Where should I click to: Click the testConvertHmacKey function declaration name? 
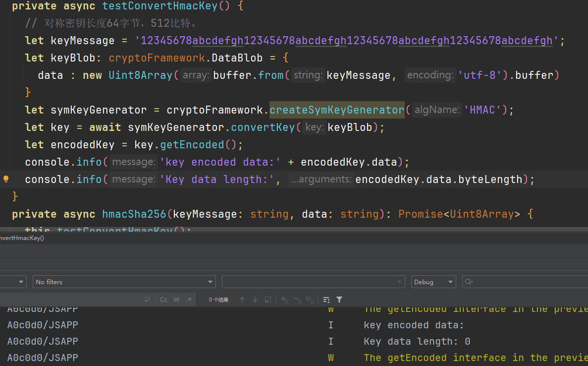pyautogui.click(x=160, y=6)
